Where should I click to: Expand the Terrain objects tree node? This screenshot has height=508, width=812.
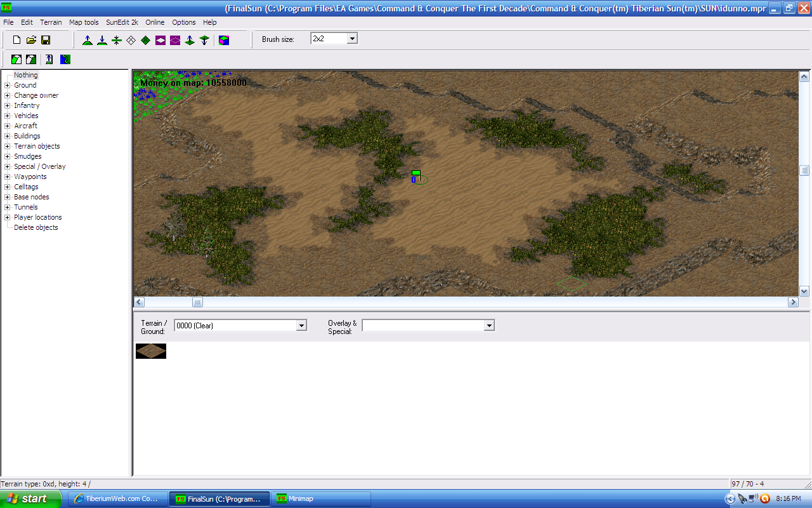[x=8, y=146]
